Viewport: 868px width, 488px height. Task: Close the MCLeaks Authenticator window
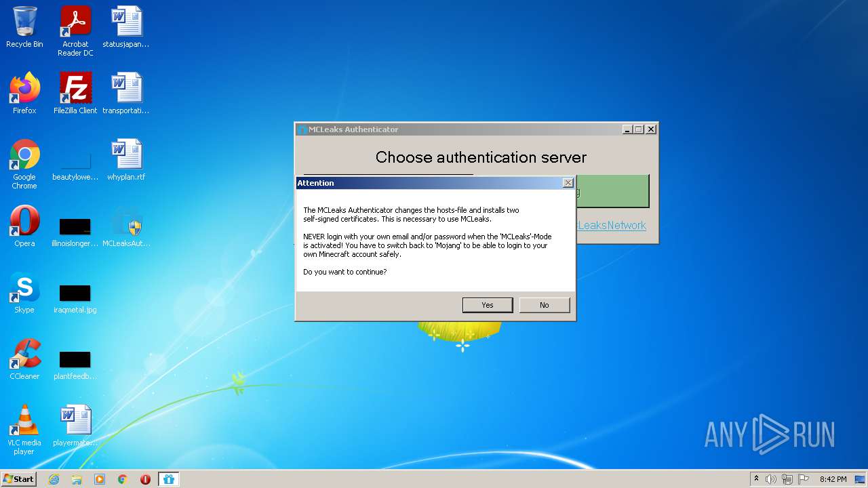tap(651, 129)
